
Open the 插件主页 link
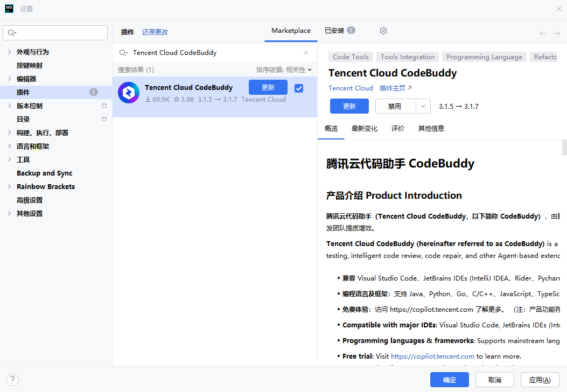pyautogui.click(x=395, y=88)
